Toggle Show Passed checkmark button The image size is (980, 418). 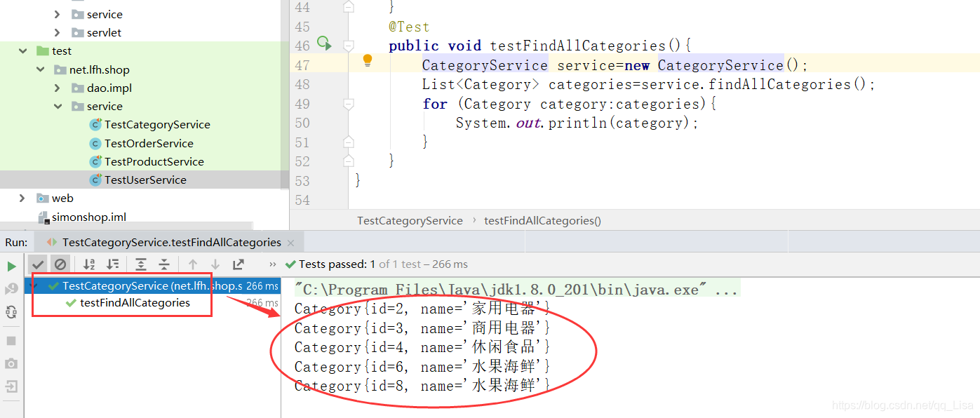click(38, 264)
